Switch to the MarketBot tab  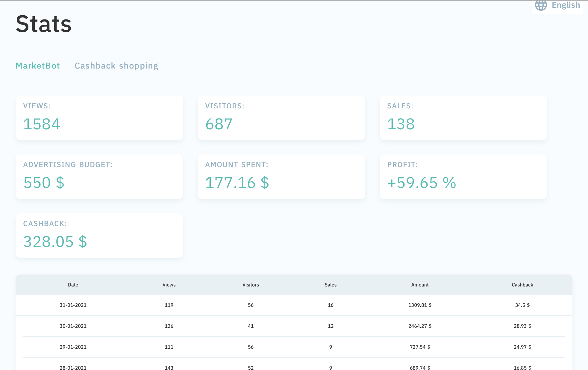click(x=38, y=66)
